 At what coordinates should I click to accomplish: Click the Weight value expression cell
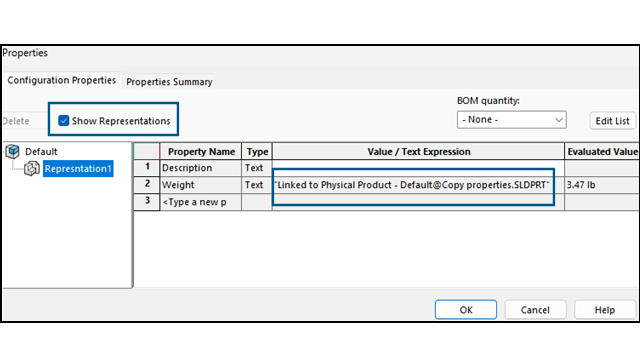click(418, 185)
